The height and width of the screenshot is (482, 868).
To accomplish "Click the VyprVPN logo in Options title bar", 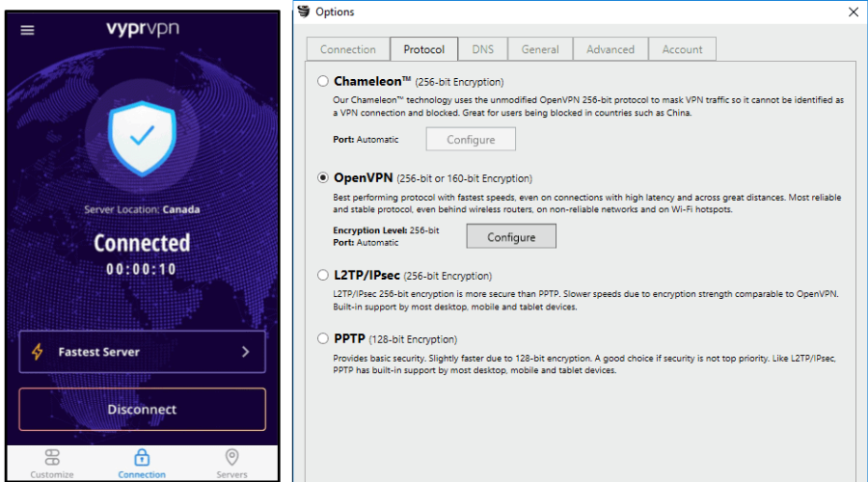I will pyautogui.click(x=304, y=12).
